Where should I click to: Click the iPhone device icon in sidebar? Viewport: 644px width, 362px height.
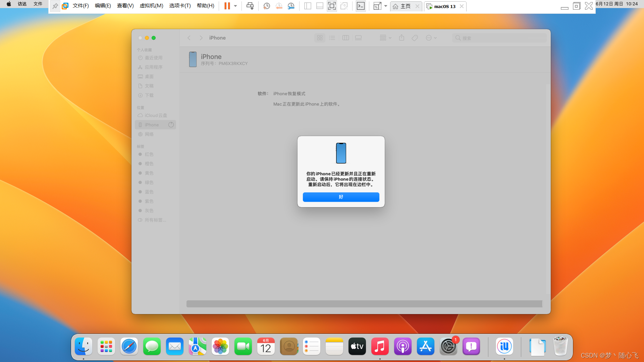[x=140, y=125]
